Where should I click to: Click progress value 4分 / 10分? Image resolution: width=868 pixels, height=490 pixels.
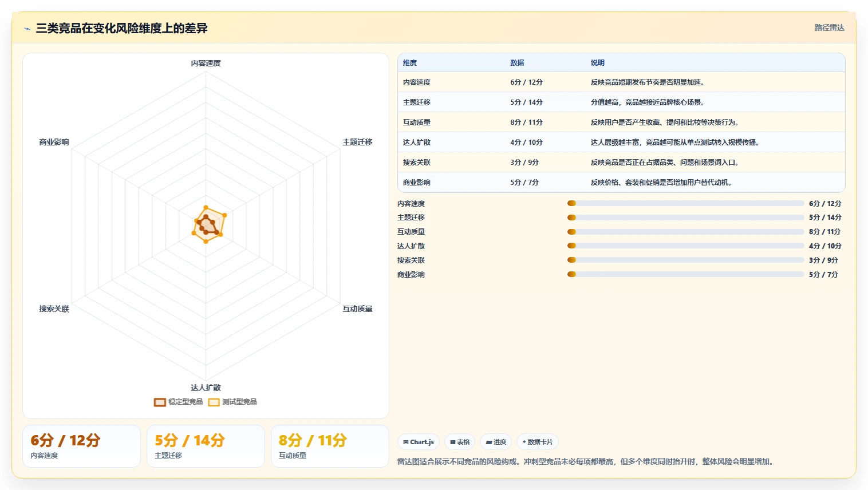pos(825,246)
